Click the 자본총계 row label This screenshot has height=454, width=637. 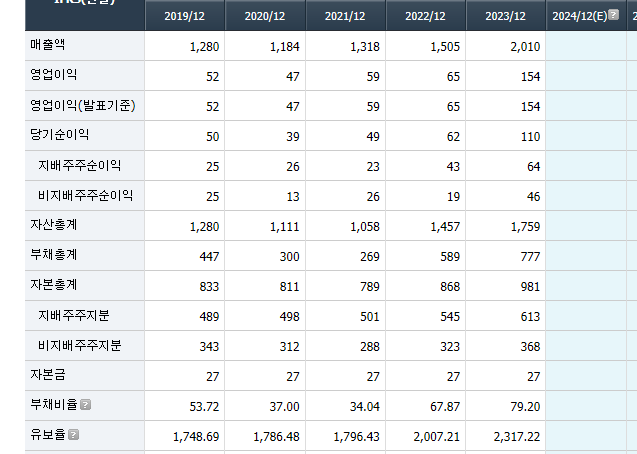(54, 285)
